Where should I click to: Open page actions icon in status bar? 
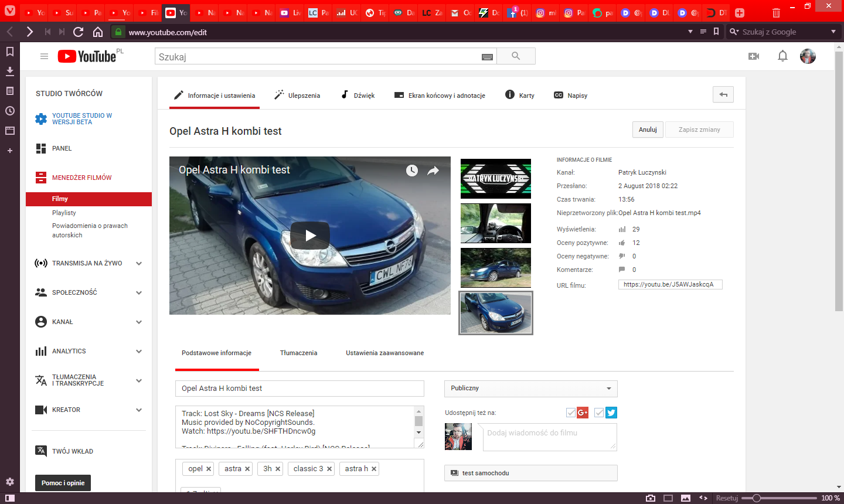703,498
